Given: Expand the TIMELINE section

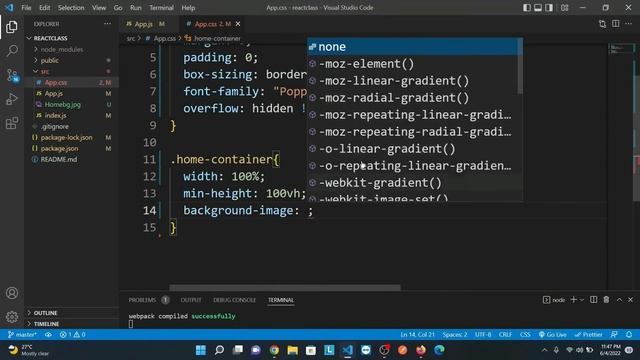Looking at the screenshot, I should (x=71, y=324).
